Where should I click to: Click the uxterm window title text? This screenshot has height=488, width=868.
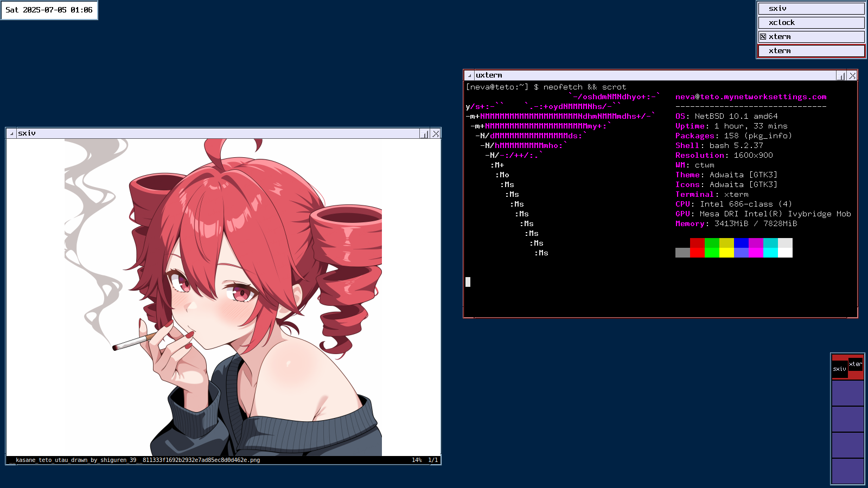coord(489,75)
